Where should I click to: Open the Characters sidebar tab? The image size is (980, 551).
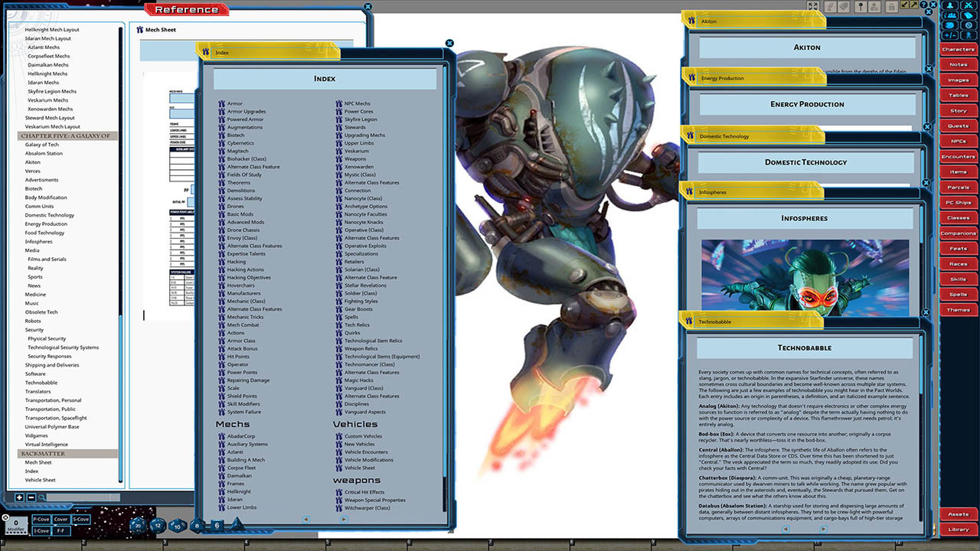[x=958, y=50]
